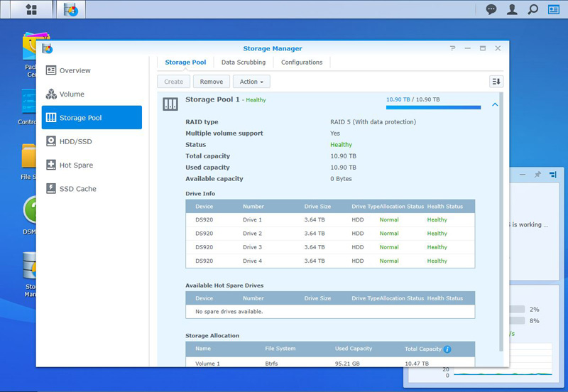Open SSD Cache in the sidebar
The image size is (568, 392).
[91, 189]
